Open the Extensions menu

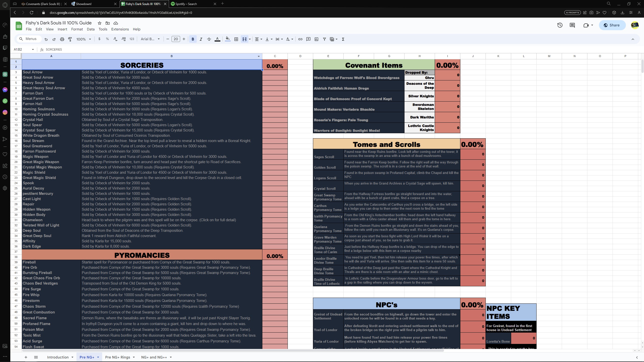[x=120, y=29]
